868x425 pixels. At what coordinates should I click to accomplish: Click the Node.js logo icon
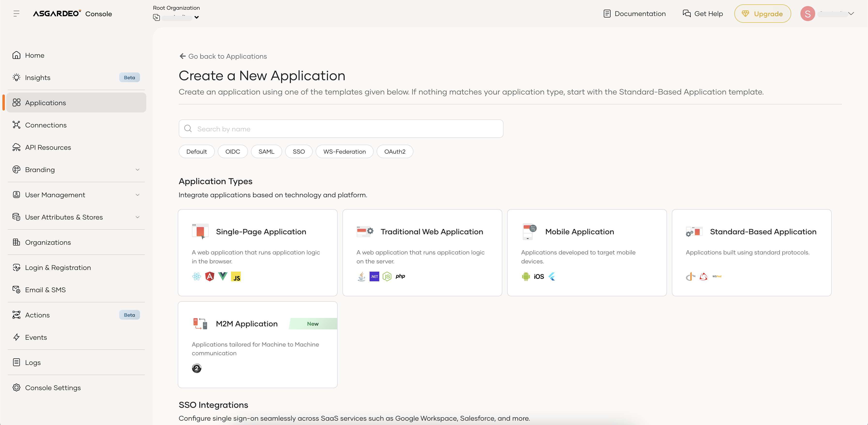[x=387, y=277]
